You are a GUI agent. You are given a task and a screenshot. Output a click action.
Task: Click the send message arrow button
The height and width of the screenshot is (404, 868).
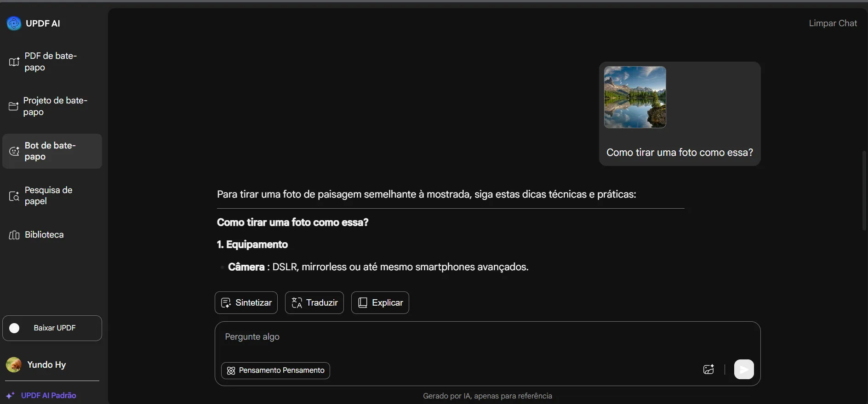(x=744, y=370)
